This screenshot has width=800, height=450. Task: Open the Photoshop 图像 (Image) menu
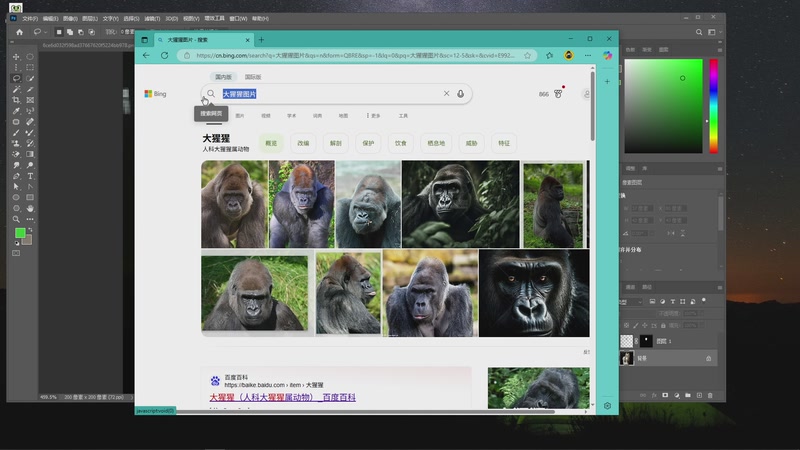pos(70,19)
